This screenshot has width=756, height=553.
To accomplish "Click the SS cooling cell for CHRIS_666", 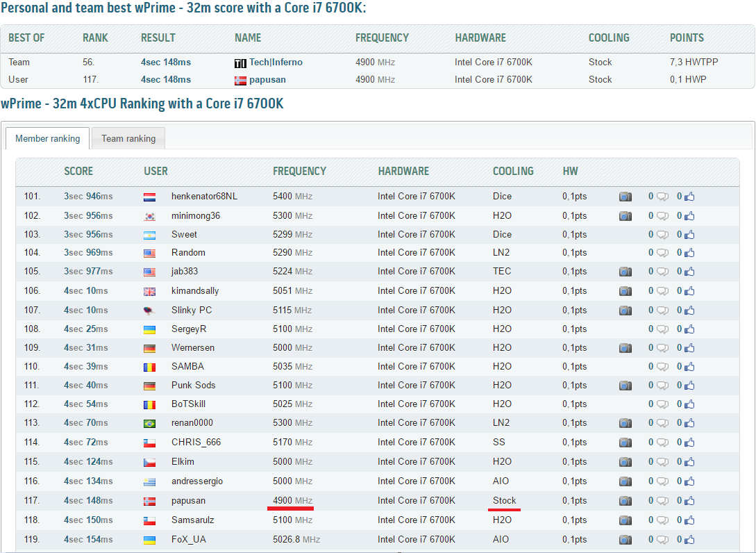I will pos(499,442).
